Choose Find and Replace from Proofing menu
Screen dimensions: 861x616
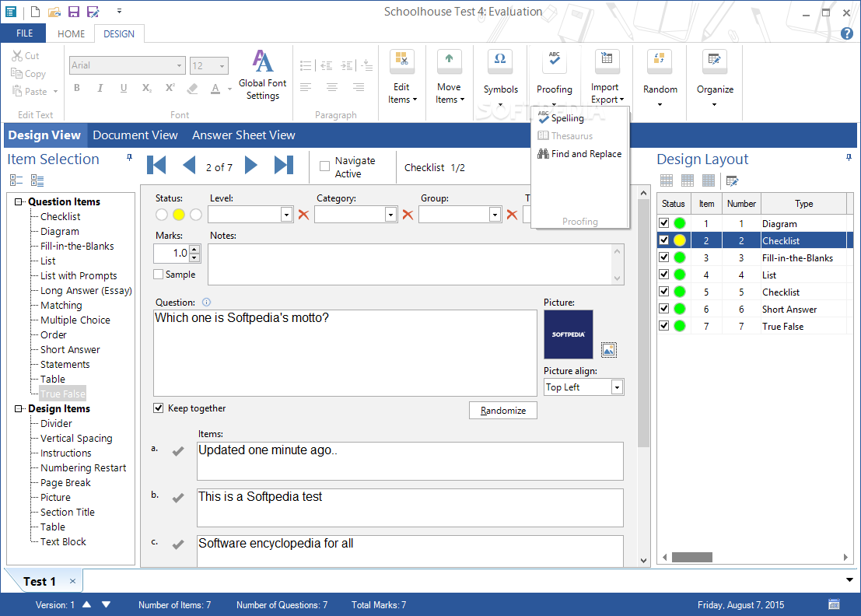pyautogui.click(x=579, y=154)
